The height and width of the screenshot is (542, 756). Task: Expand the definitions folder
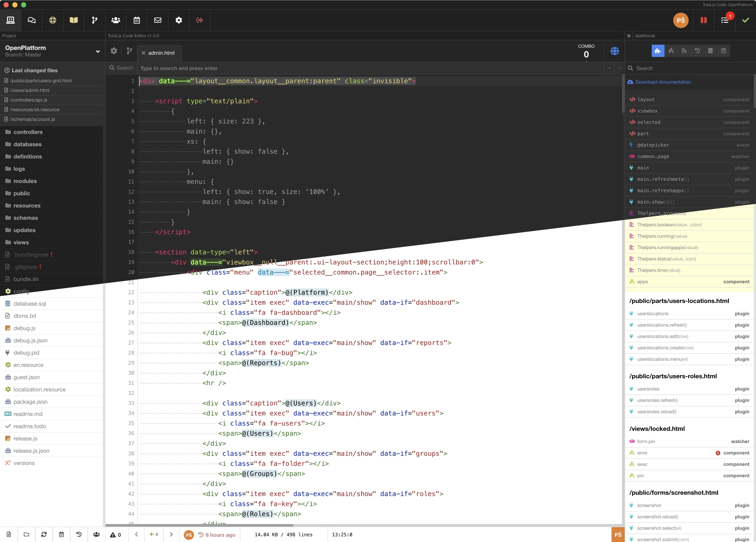click(x=52, y=157)
